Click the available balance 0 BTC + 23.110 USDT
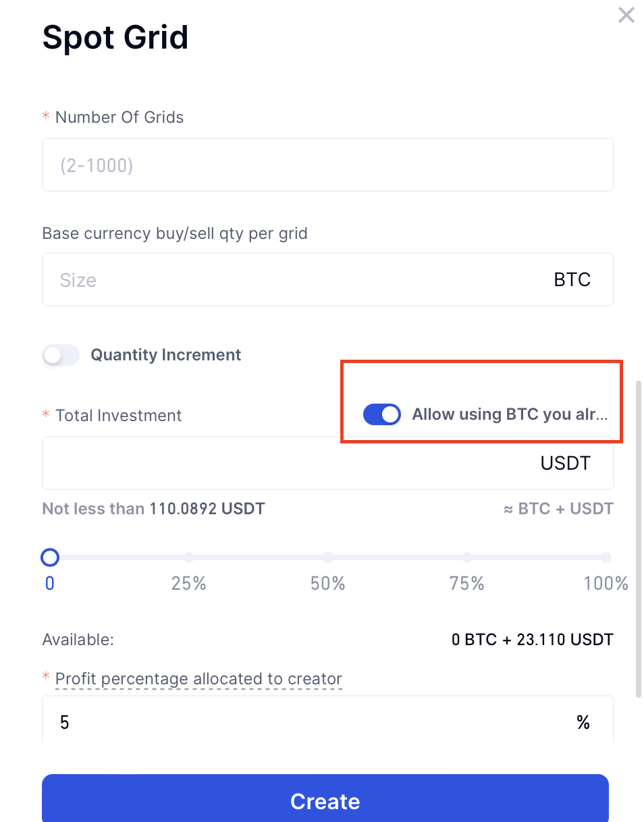Viewport: 644px width, 822px height. [532, 640]
